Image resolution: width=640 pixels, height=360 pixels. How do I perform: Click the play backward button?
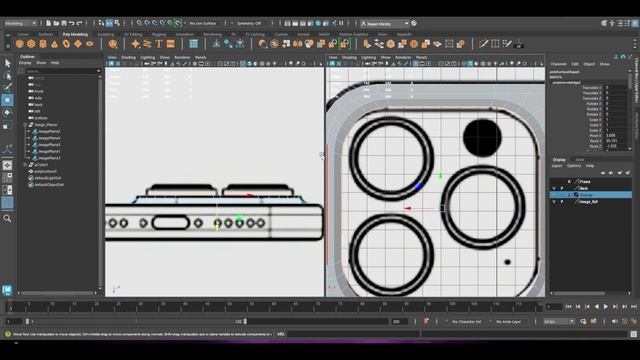point(597,307)
